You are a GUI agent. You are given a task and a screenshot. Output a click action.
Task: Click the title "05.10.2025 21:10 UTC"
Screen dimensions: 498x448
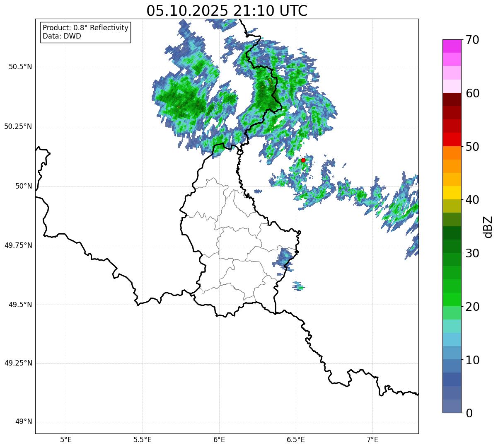pos(227,11)
